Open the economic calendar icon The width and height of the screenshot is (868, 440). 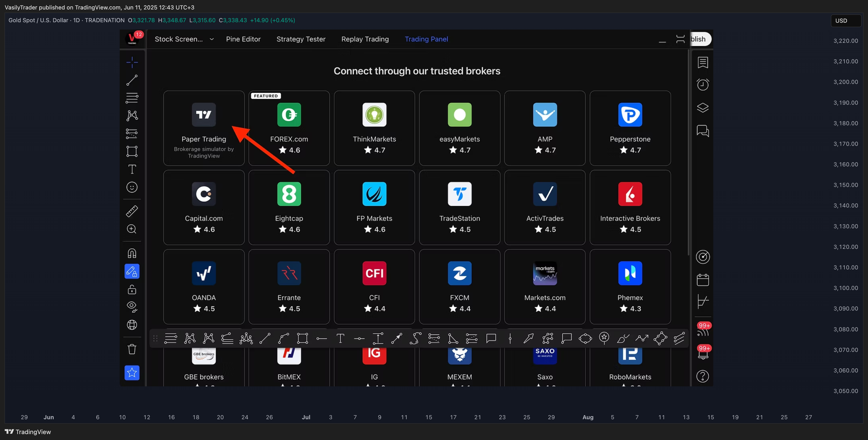click(702, 280)
